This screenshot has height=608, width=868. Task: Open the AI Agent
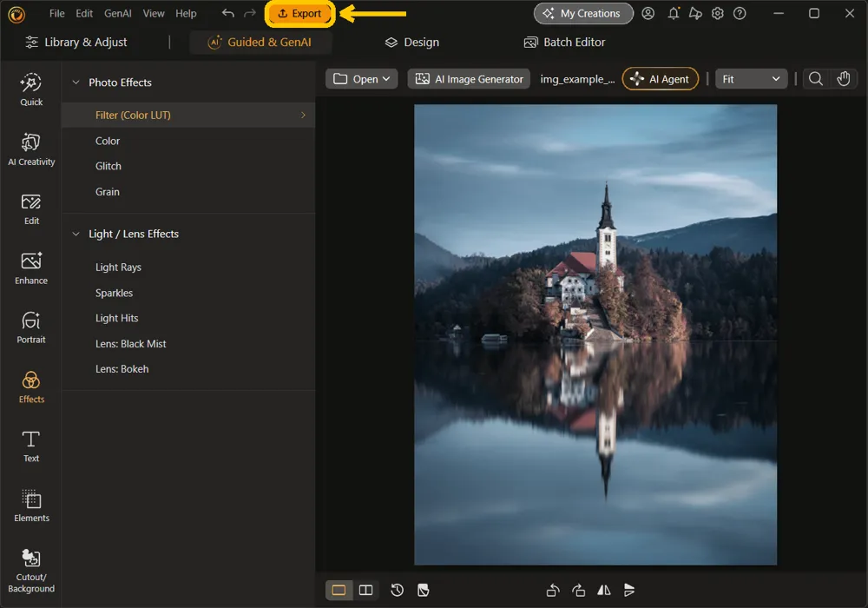[x=661, y=79]
